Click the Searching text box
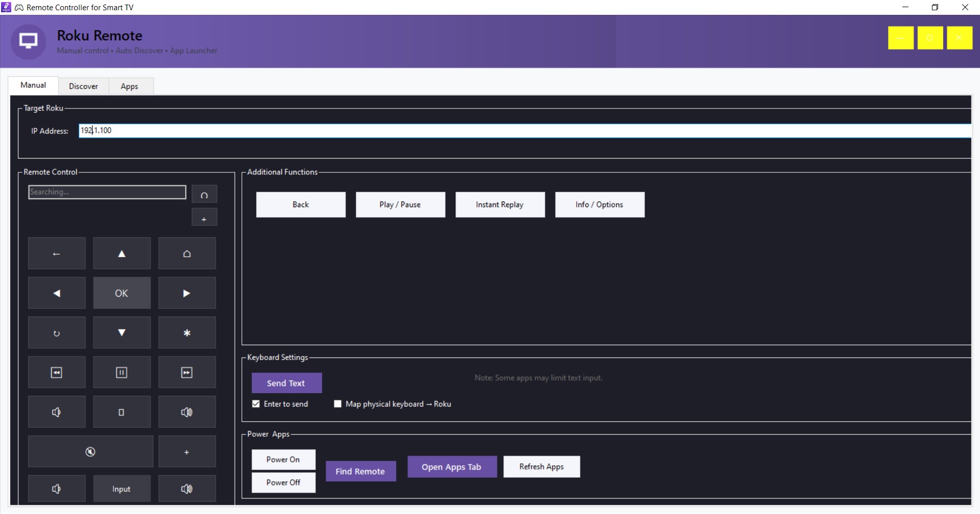This screenshot has width=980, height=514. pyautogui.click(x=107, y=192)
